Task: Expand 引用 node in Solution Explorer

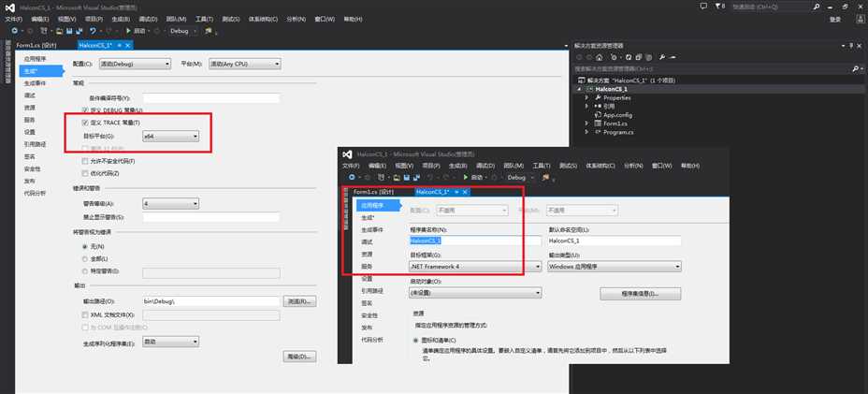Action: (x=587, y=106)
